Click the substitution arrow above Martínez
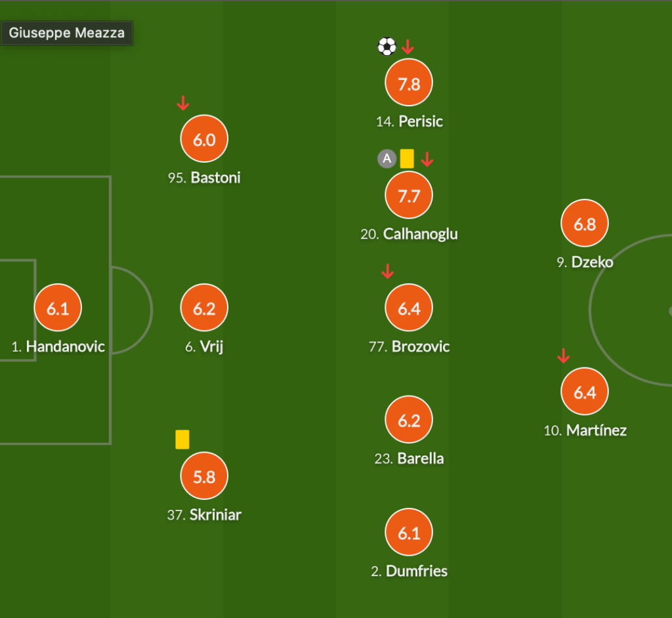The height and width of the screenshot is (618, 672). tap(563, 356)
